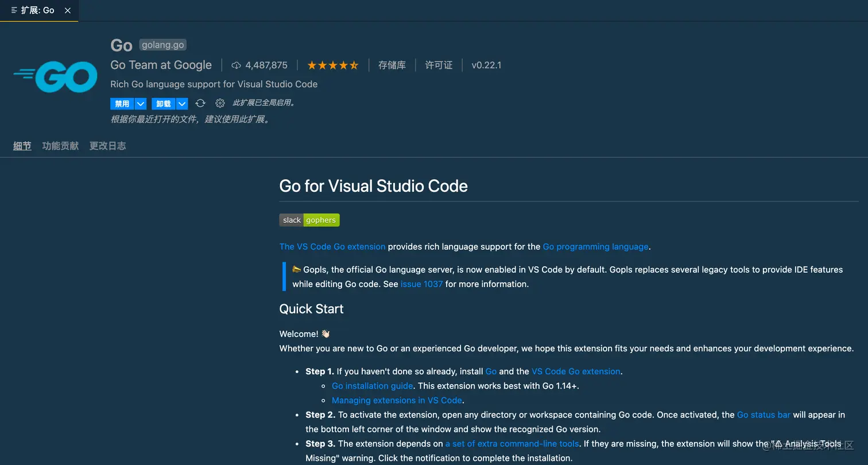
Task: Click the 卸载 uninstall button
Action: (164, 104)
